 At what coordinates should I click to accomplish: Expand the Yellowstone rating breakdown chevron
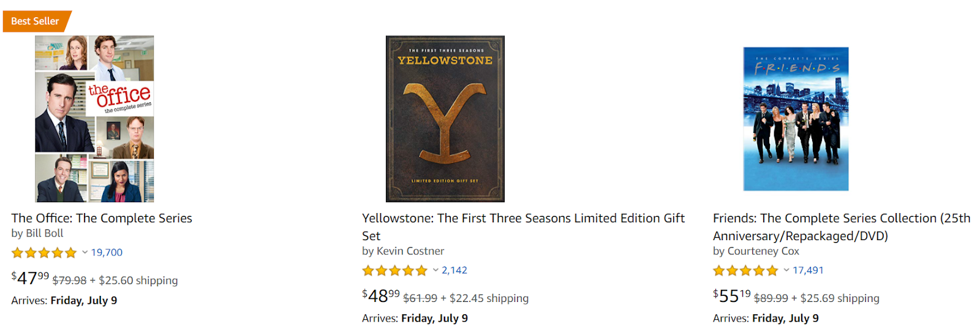point(435,270)
